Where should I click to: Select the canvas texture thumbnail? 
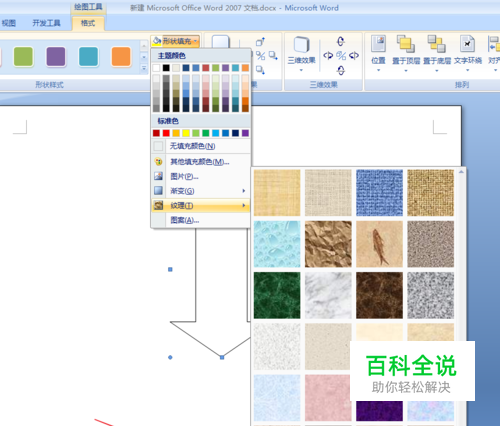328,193
